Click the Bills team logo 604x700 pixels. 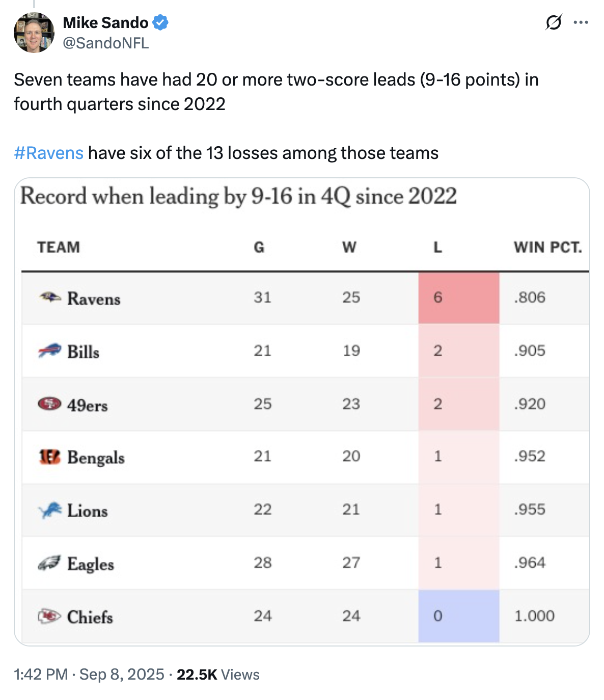49,351
